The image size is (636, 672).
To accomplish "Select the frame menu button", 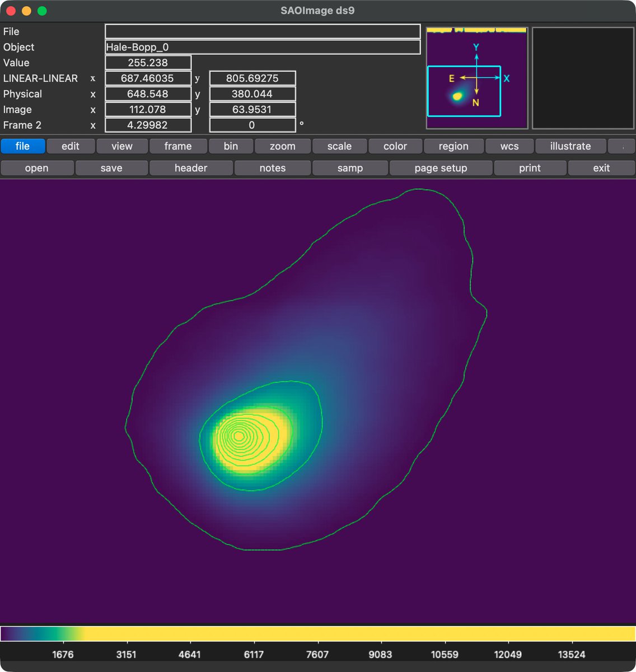I will coord(178,146).
